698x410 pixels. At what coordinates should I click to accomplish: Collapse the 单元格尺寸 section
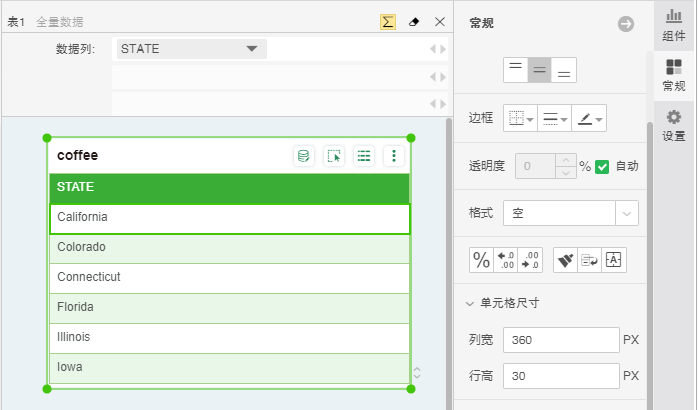tap(470, 303)
